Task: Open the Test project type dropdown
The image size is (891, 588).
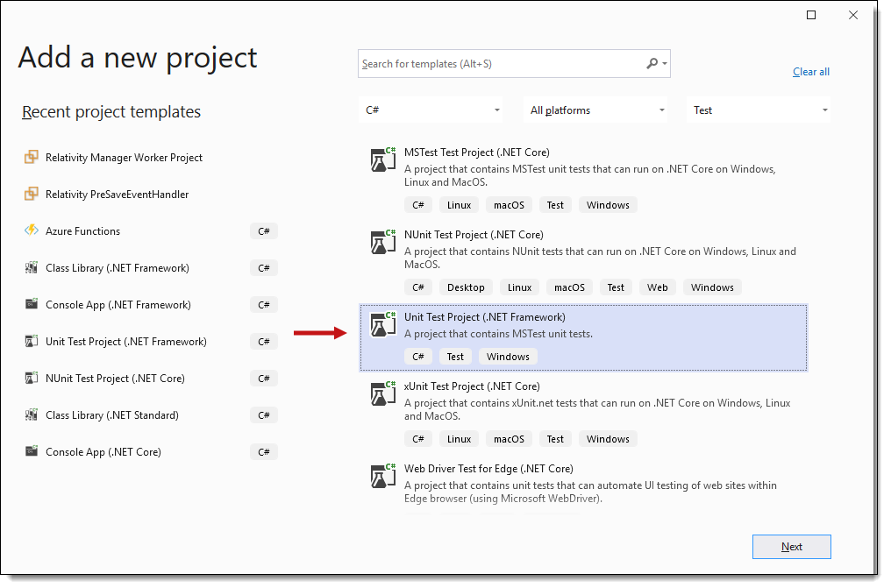Action: (x=759, y=110)
